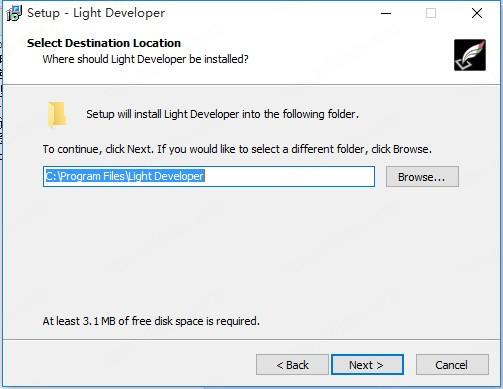Continue the installation with Next >
The width and height of the screenshot is (503, 389).
coord(367,365)
